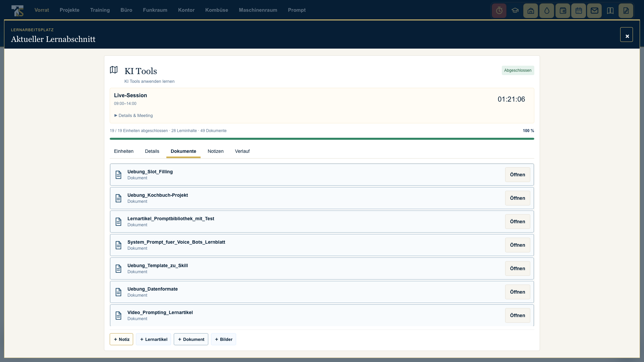Switch to the Details tab

152,151
